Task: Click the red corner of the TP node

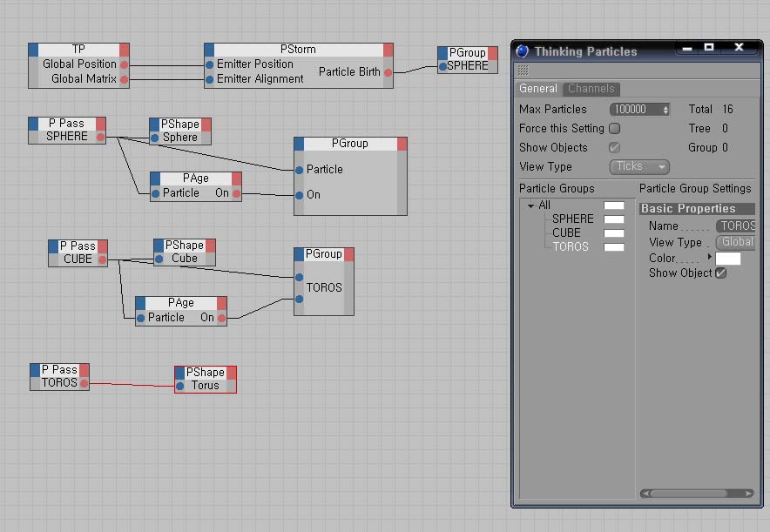Action: click(125, 49)
